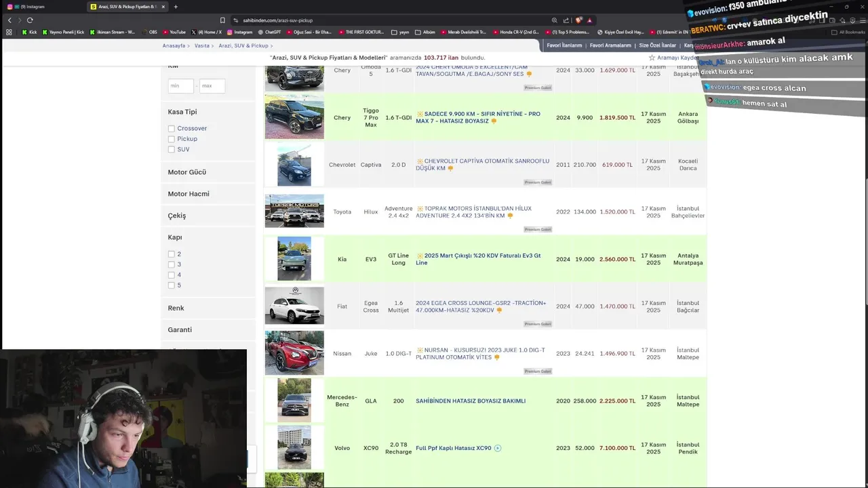Viewport: 868px width, 488px height.
Task: Close the Arazi, SUV & Pickup tab
Action: pos(163,7)
